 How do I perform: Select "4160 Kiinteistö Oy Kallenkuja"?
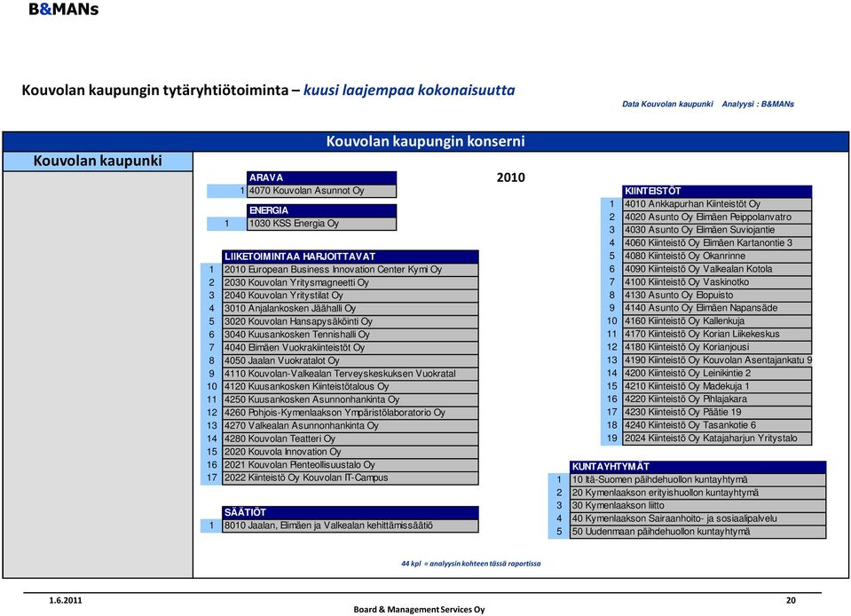[718, 321]
